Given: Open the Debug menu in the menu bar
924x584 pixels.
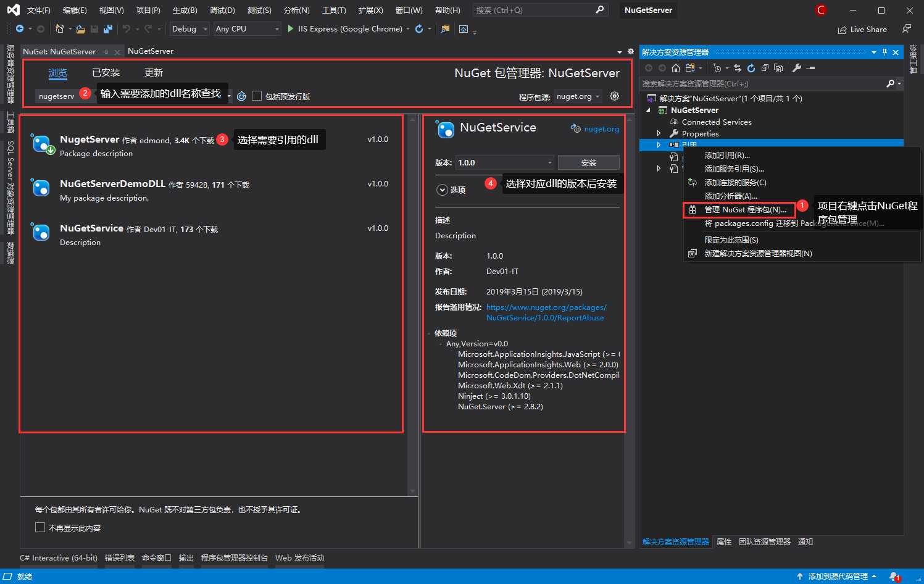Looking at the screenshot, I should 222,10.
